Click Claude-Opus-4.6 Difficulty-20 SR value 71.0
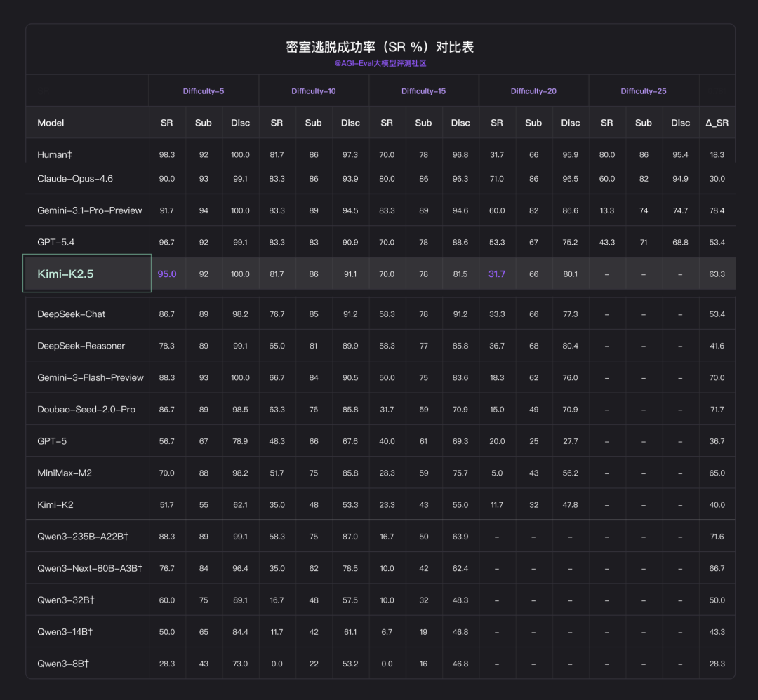This screenshot has height=700, width=758. pyautogui.click(x=497, y=179)
